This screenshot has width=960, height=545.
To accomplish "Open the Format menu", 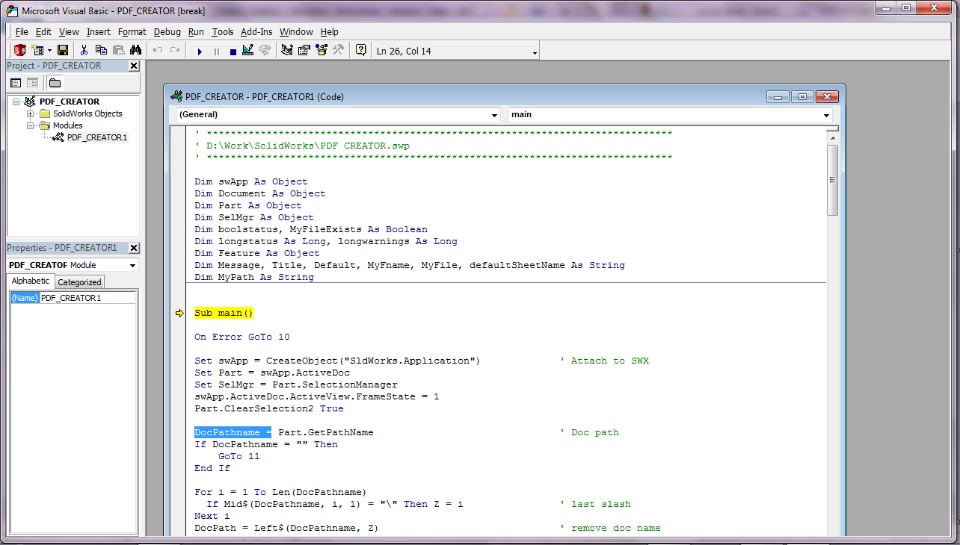I will [x=132, y=32].
